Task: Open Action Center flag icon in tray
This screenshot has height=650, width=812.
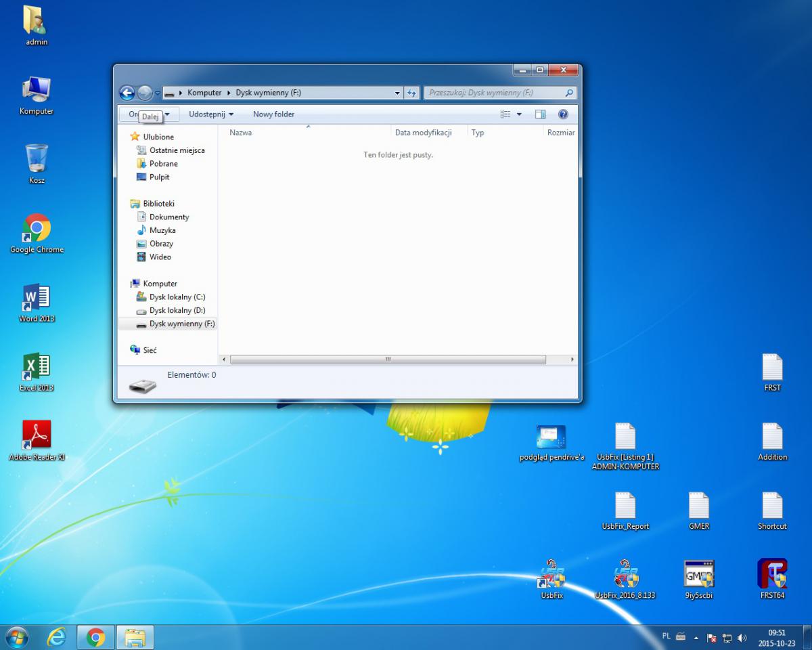Action: [x=712, y=638]
